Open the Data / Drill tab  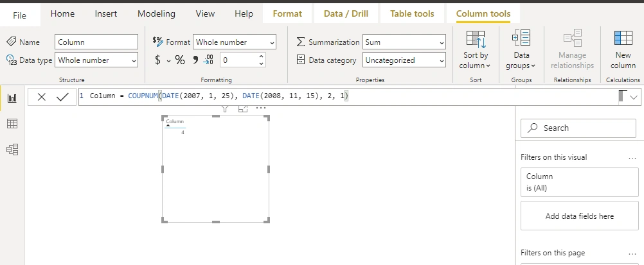coord(346,13)
